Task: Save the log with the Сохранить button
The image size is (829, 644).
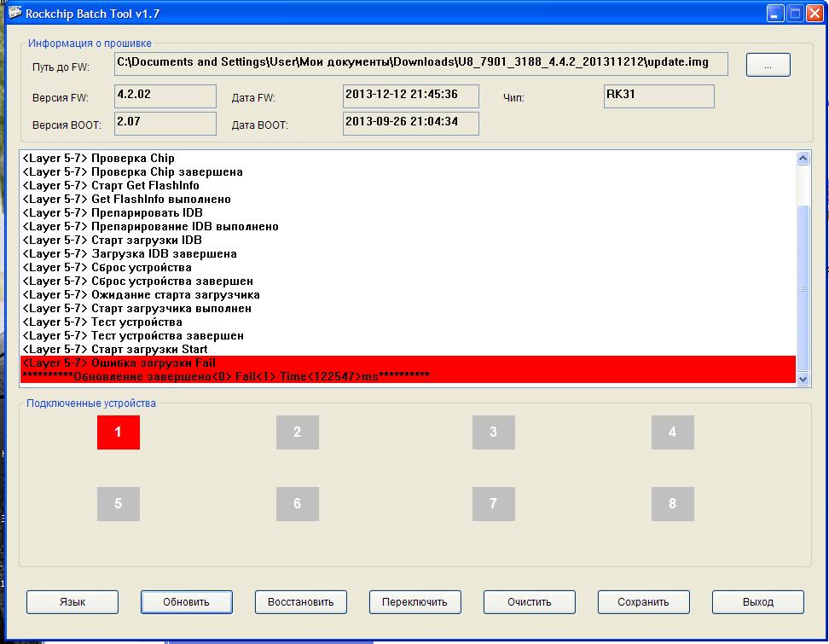Action: 643,601
